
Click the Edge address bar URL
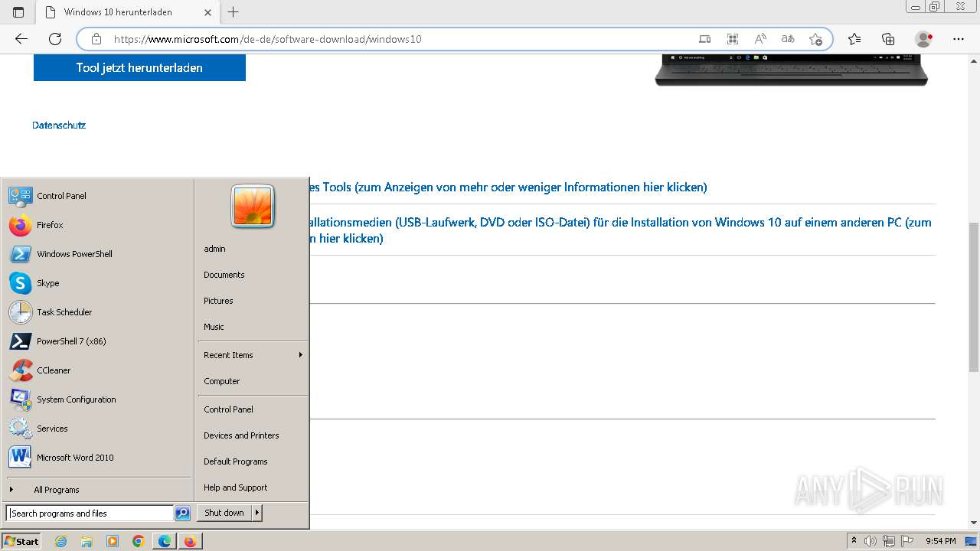click(268, 39)
